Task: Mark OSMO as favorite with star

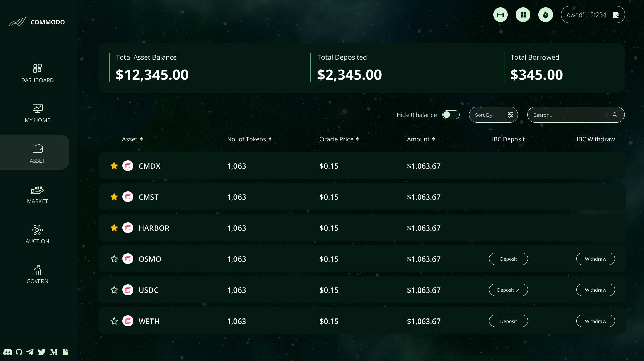Action: 114,259
